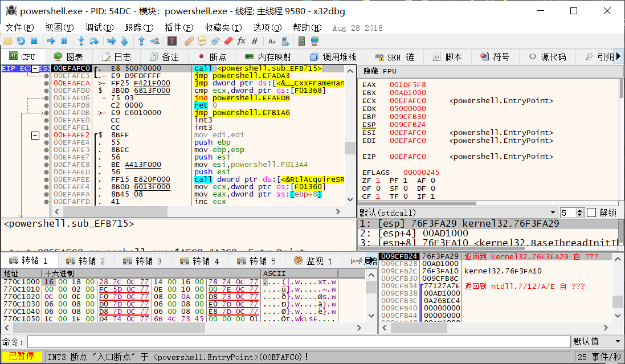
Task: Click the run to user code icon
Action: pos(154,41)
